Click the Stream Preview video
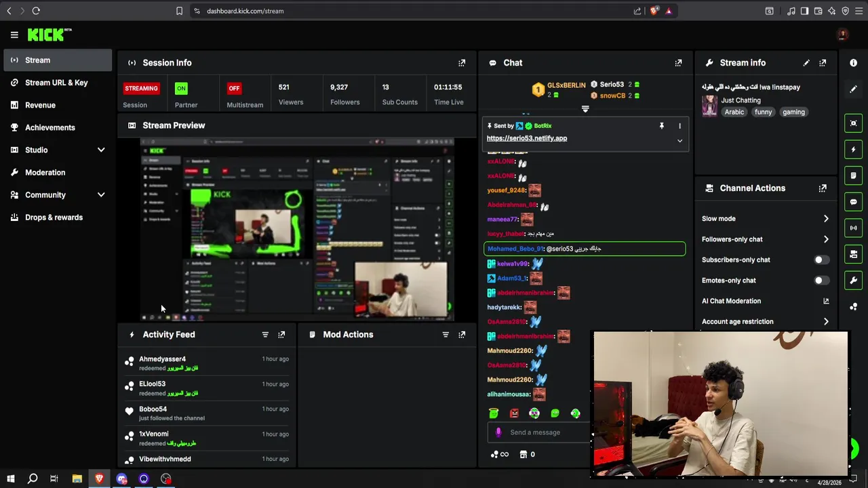The image size is (868, 488). coord(297,229)
